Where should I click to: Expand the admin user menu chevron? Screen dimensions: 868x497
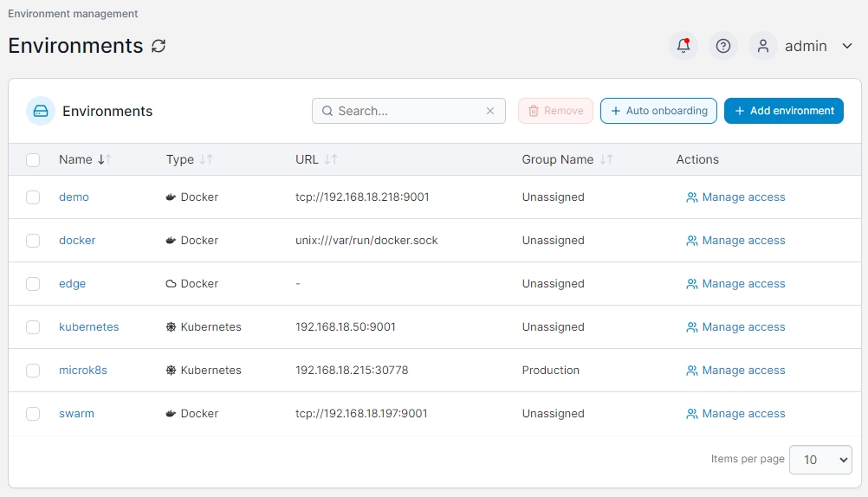coord(847,46)
